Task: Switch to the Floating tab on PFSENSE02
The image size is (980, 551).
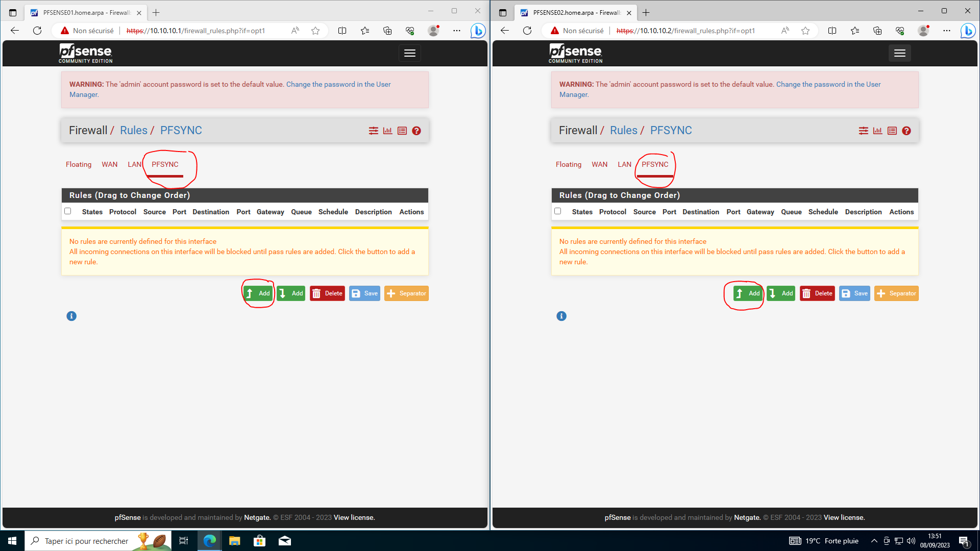Action: (x=568, y=164)
